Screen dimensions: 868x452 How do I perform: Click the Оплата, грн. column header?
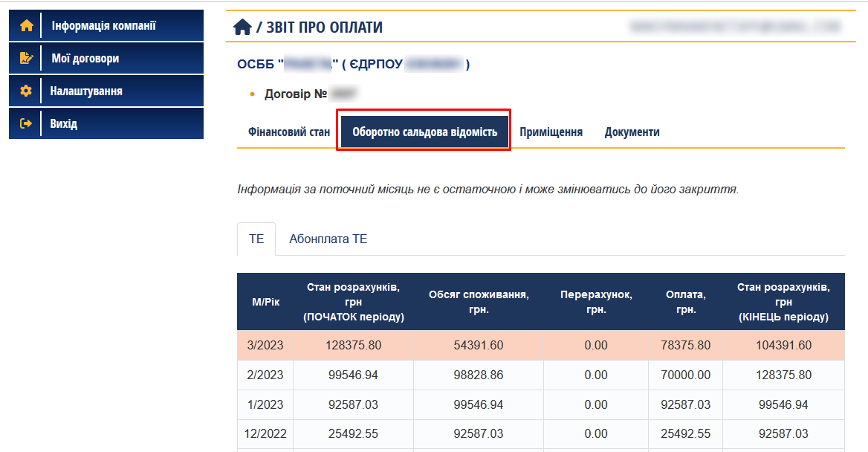pyautogui.click(x=685, y=303)
